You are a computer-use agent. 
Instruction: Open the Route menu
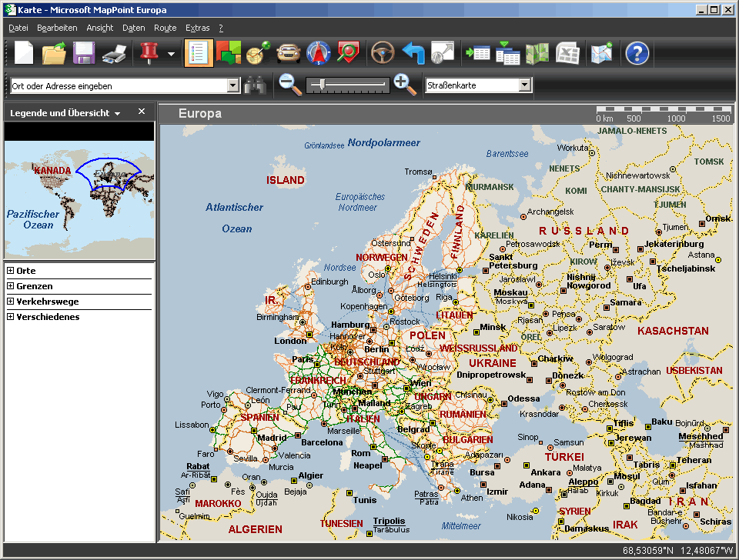[x=165, y=27]
